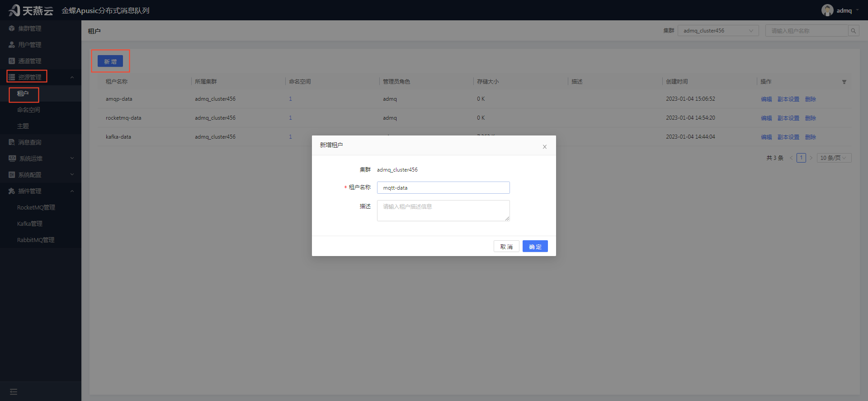Click 取消 to cancel dialog
This screenshot has width=868, height=401.
[506, 246]
